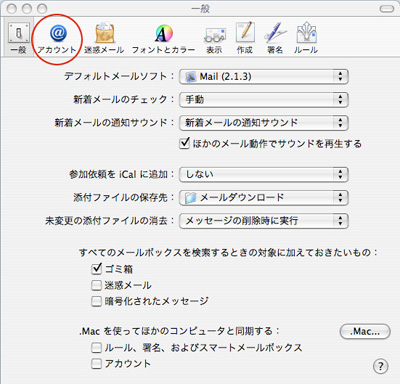Open the 表示 (Viewing) pane
Screen dimensions: 400x384
coord(214,40)
